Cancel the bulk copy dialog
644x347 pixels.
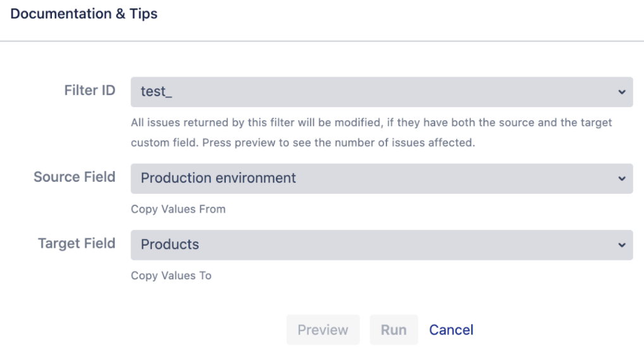pos(451,330)
